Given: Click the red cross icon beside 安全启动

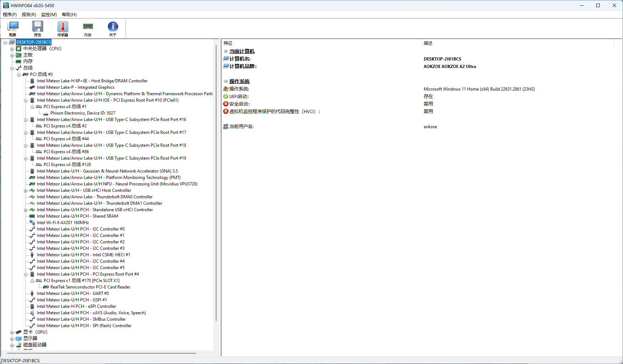Looking at the screenshot, I should 226,104.
